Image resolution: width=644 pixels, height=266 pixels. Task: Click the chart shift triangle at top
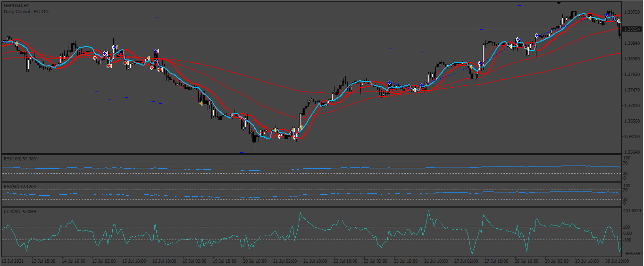[x=559, y=3]
